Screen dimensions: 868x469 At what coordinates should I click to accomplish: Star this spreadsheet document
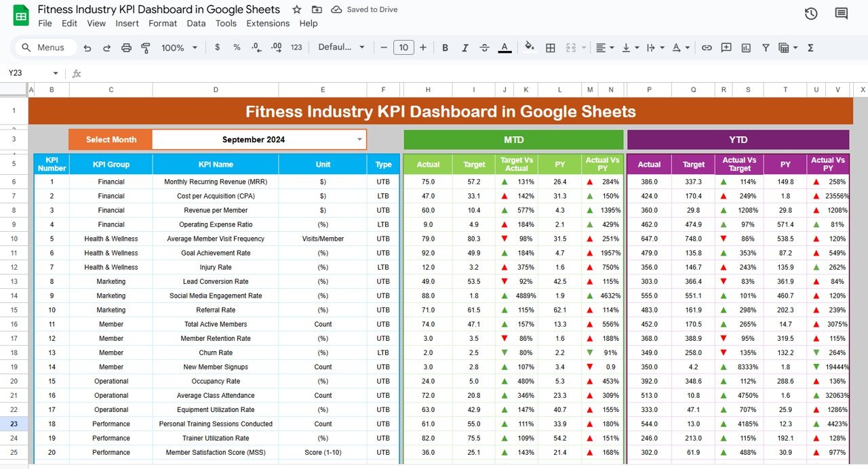pos(297,9)
